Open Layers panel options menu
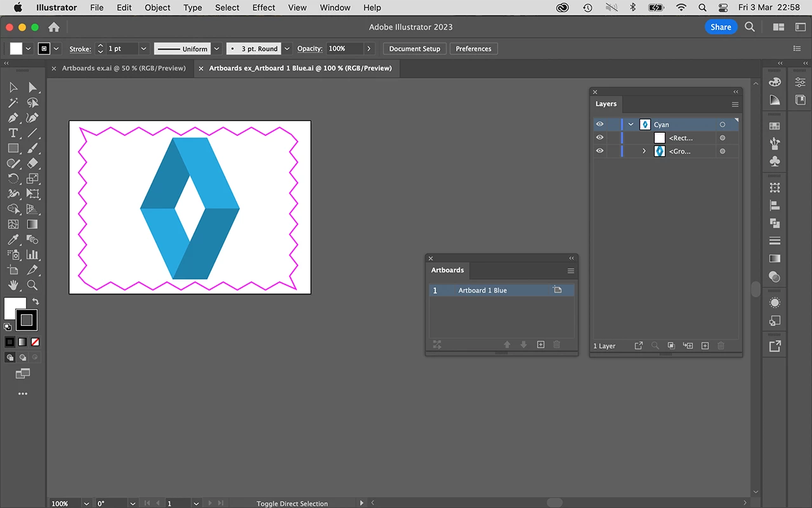812x508 pixels. 735,104
